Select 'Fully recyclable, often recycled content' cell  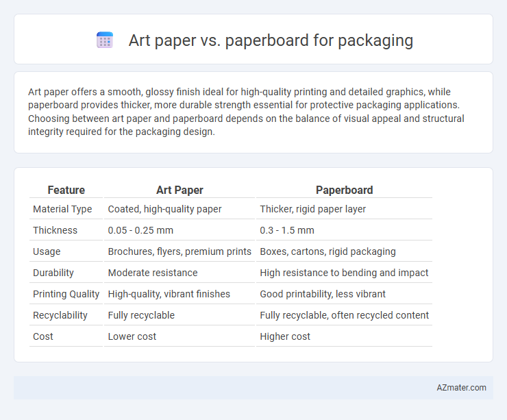[344, 315]
